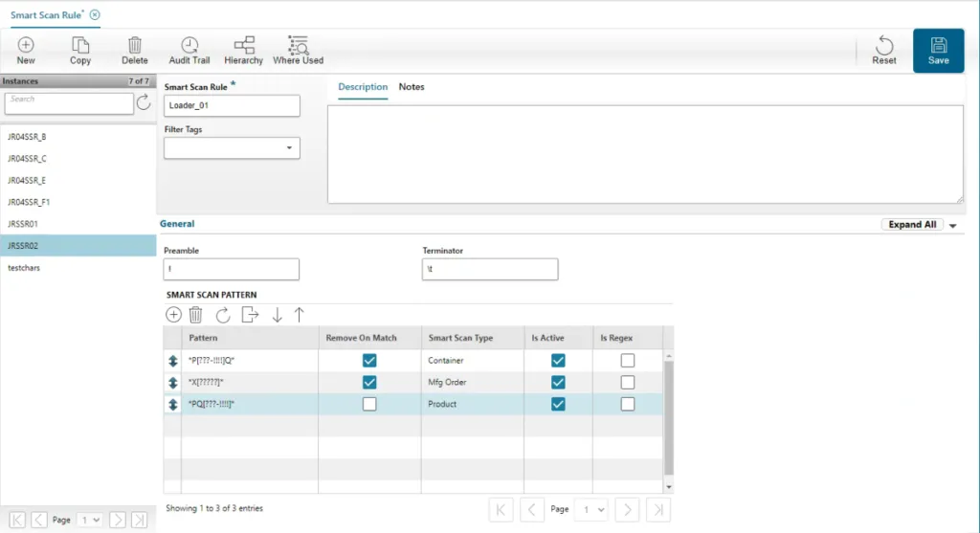Grab the reorder handle of the Product row
Viewport: 980px width, 533px height.
pos(173,404)
